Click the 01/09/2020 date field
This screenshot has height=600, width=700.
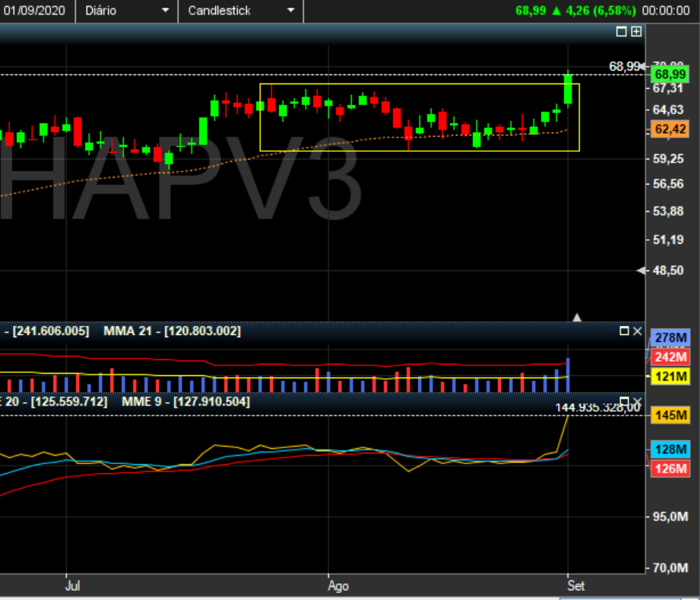coord(36,11)
